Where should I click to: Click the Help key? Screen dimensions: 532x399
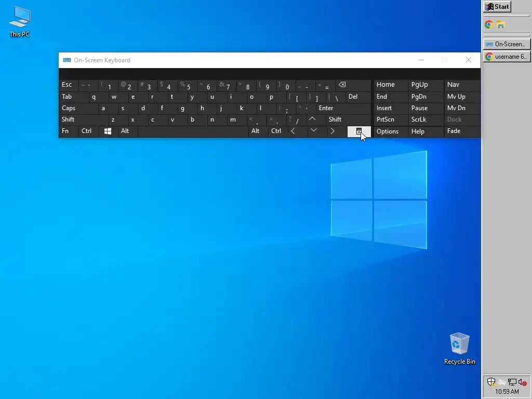click(426, 131)
